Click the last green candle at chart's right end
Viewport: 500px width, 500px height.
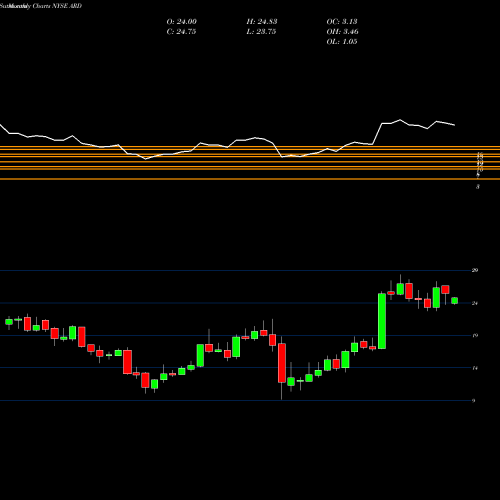coord(454,301)
